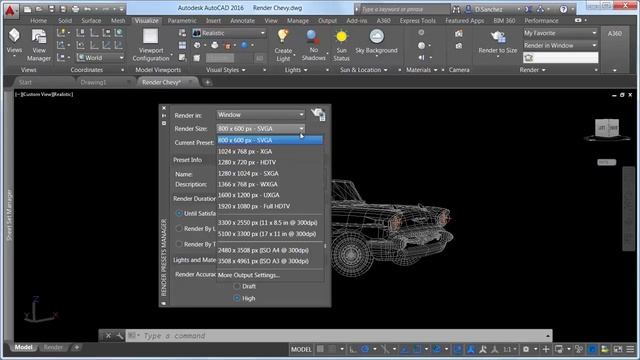Open More Output Settings...
Image resolution: width=640 pixels, height=360 pixels.
pyautogui.click(x=249, y=275)
